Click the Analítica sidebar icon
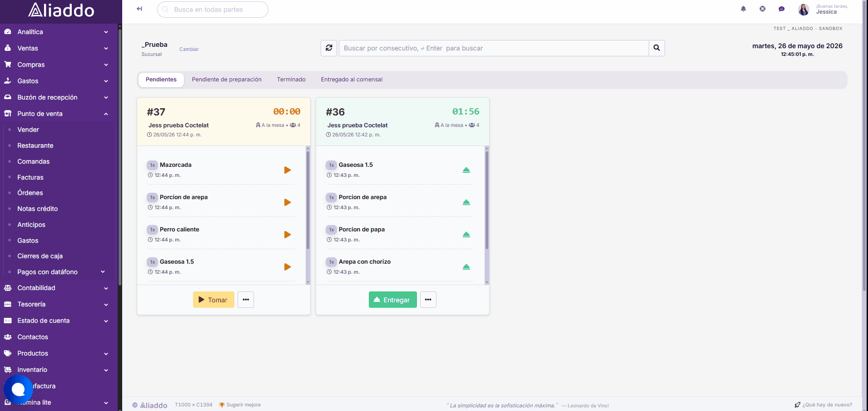The width and height of the screenshot is (868, 411). [8, 32]
